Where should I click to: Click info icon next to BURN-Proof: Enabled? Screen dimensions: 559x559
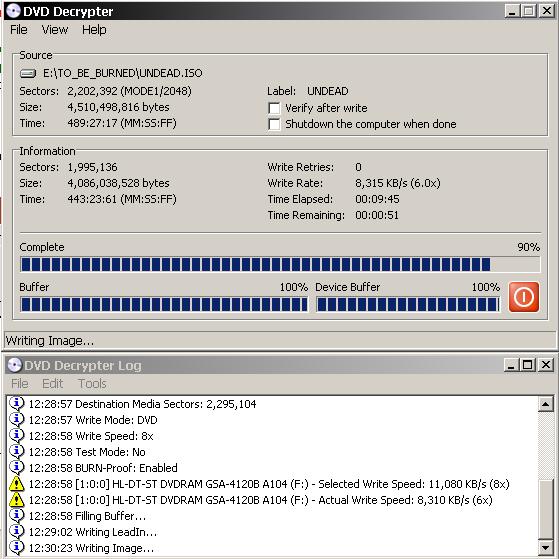click(x=16, y=467)
